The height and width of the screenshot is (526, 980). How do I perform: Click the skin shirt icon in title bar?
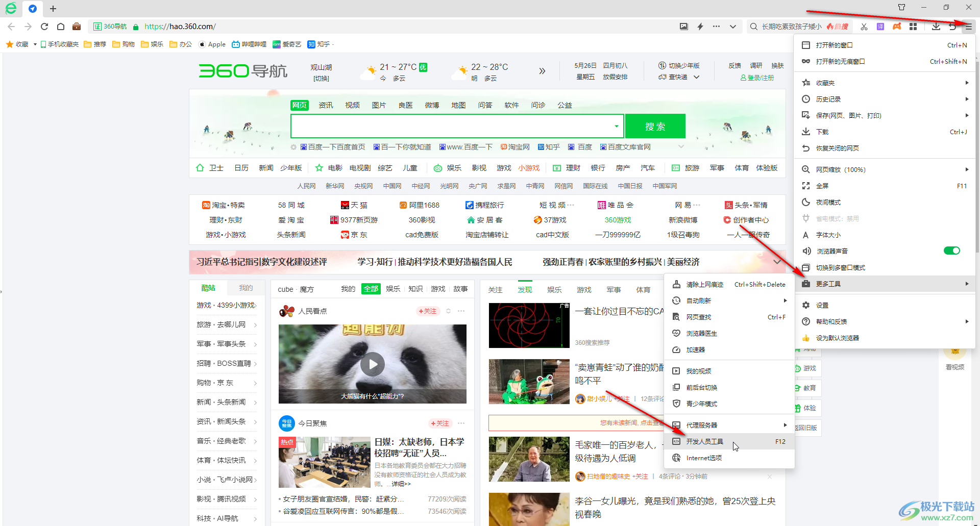point(901,7)
